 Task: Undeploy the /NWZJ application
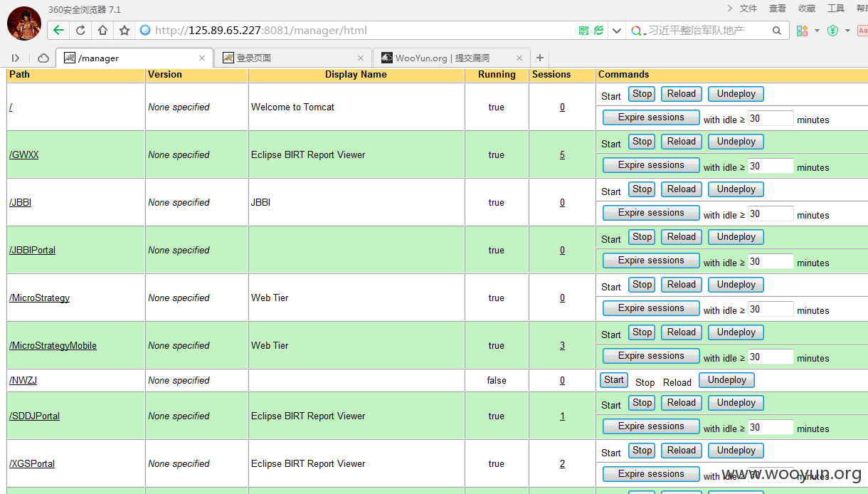(726, 380)
